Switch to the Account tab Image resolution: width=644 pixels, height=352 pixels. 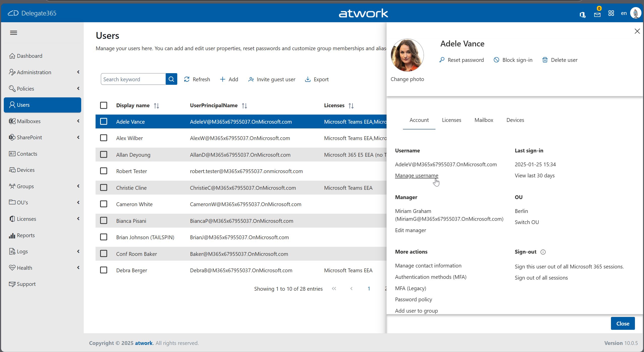[x=419, y=120]
